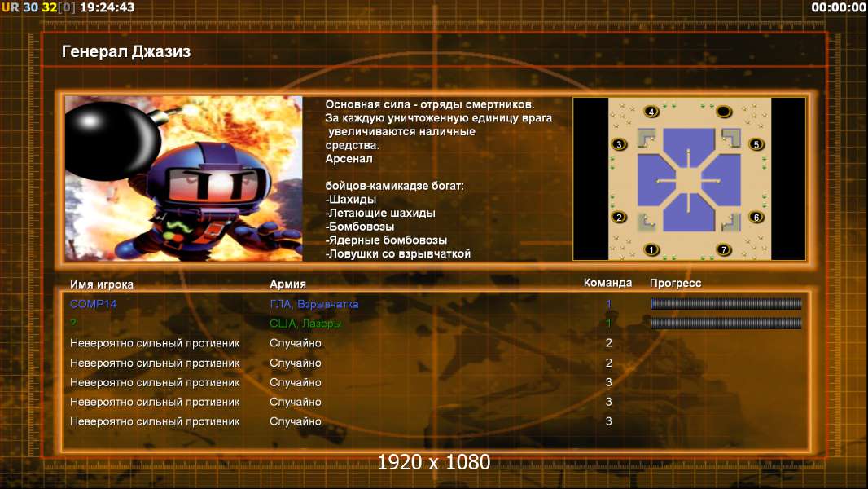Click the -Бомбовозы list entry

pyautogui.click(x=360, y=227)
